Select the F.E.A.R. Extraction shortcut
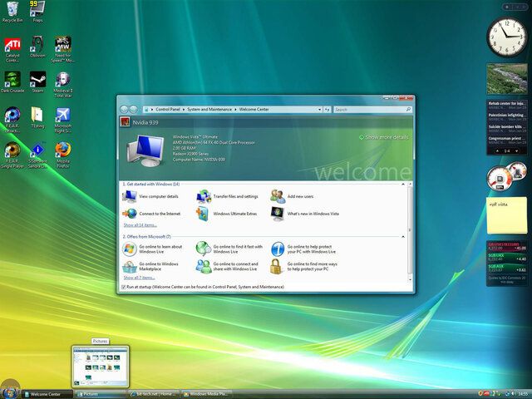The height and width of the screenshot is (399, 532). coord(12,120)
